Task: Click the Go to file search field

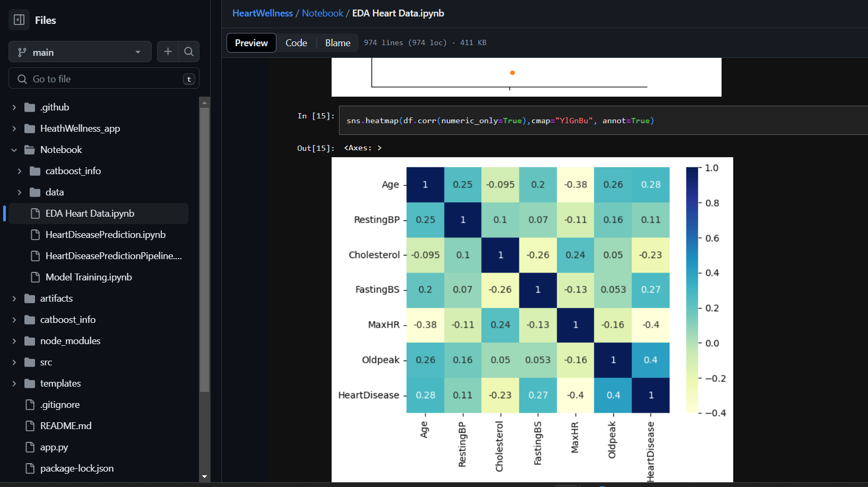Action: click(x=104, y=79)
